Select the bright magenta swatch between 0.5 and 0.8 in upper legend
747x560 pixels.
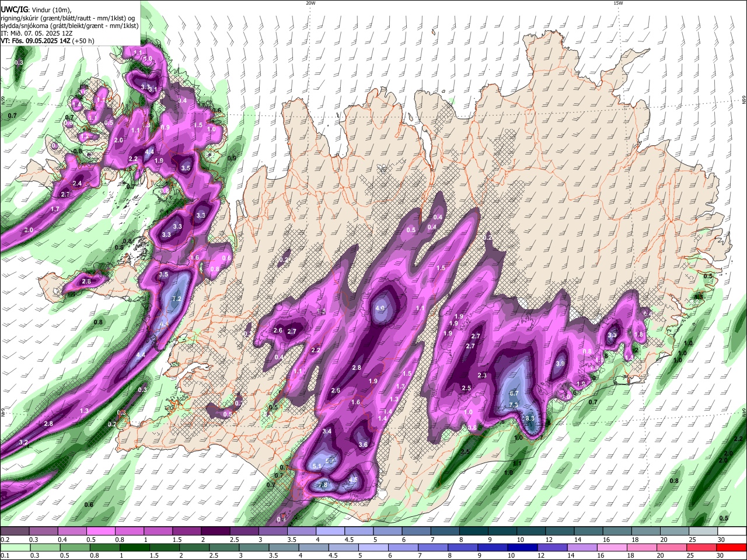pyautogui.click(x=102, y=531)
